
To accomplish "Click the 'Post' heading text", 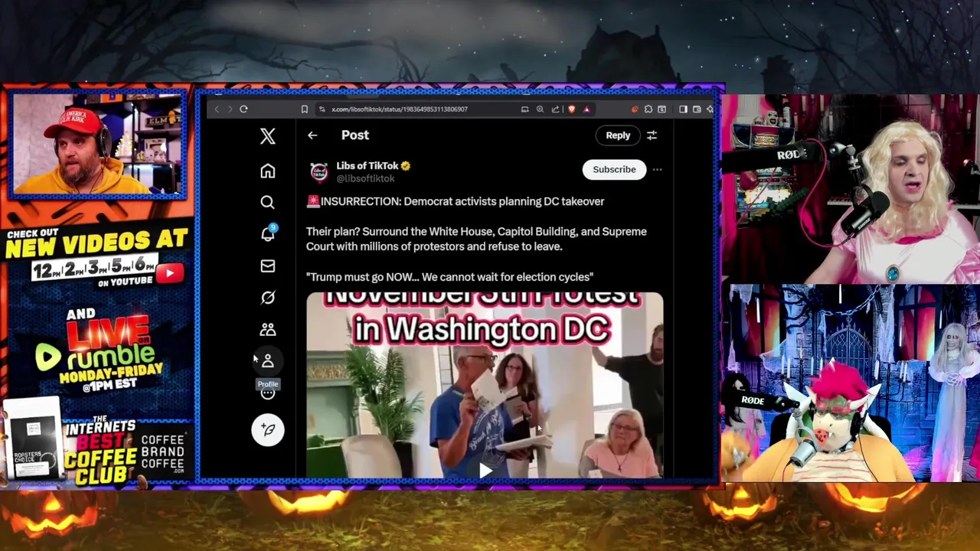I will 355,135.
